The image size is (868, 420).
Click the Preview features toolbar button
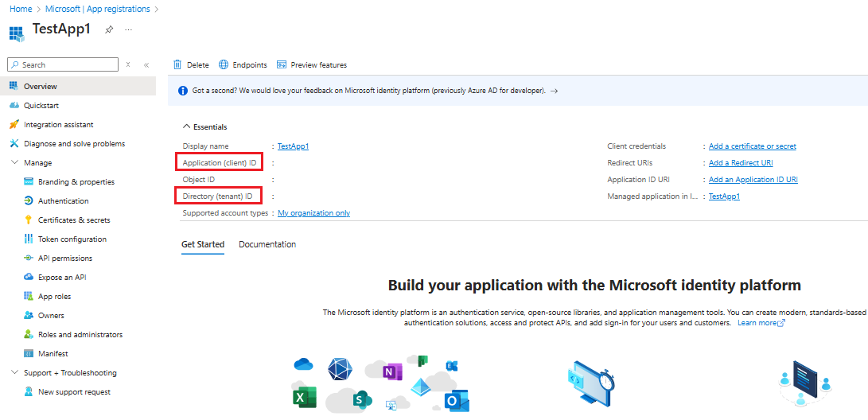[312, 64]
